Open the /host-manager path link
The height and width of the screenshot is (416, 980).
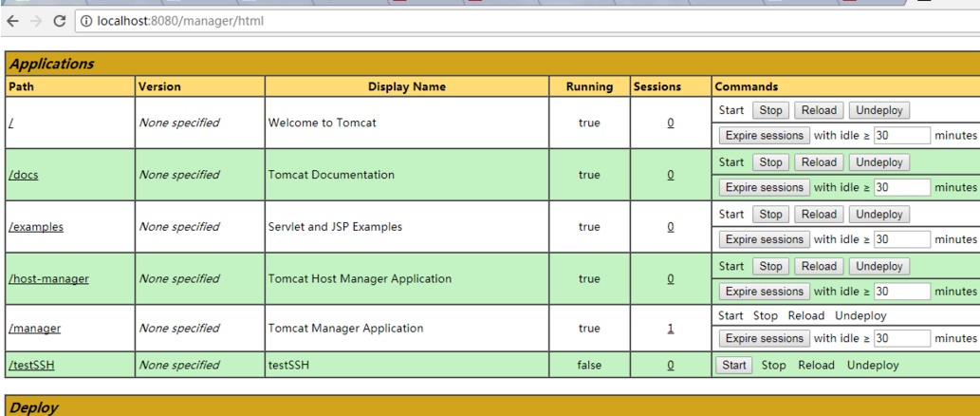point(48,278)
